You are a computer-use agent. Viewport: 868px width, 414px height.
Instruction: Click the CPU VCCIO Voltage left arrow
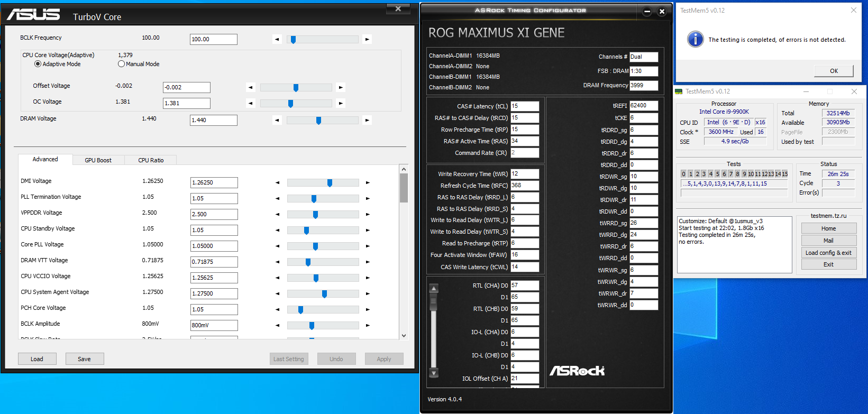(277, 278)
